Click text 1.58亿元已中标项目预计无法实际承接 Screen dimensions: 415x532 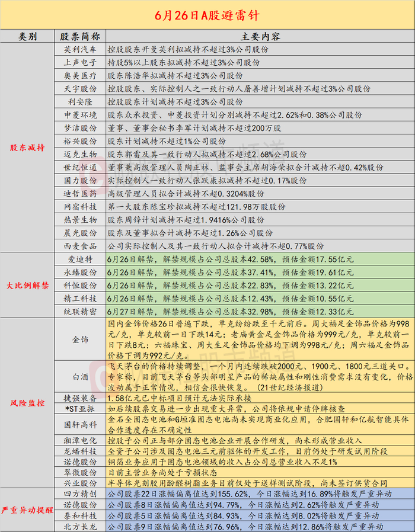[179, 398]
